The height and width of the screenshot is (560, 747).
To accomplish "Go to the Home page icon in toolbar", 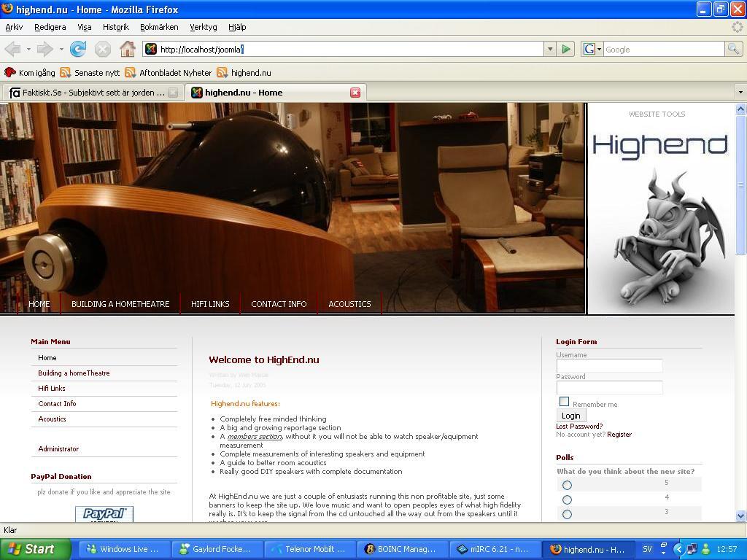I will [x=127, y=49].
